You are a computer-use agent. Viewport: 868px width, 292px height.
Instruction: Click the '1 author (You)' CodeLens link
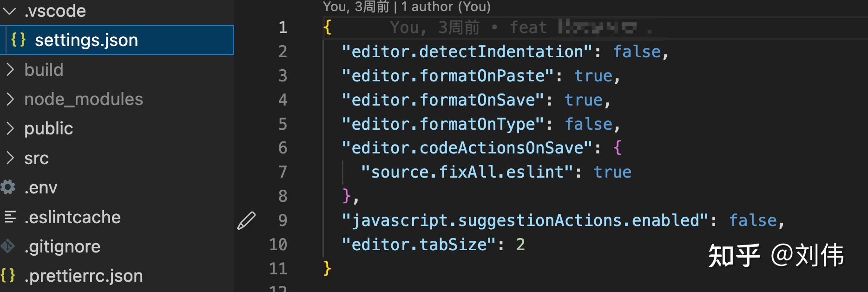click(446, 7)
